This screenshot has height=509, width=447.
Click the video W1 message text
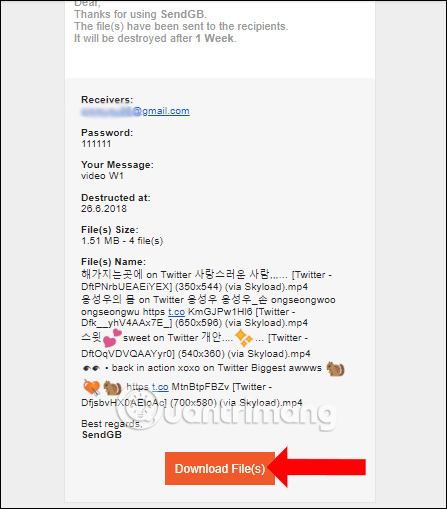102,176
